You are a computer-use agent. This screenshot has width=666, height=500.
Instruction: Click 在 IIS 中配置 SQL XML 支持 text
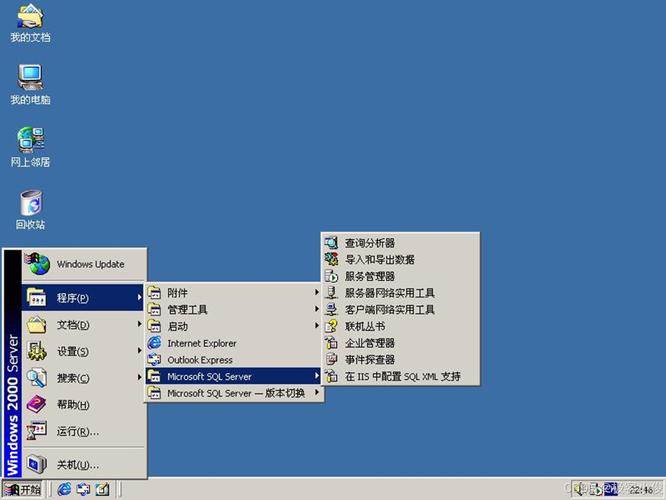[402, 376]
